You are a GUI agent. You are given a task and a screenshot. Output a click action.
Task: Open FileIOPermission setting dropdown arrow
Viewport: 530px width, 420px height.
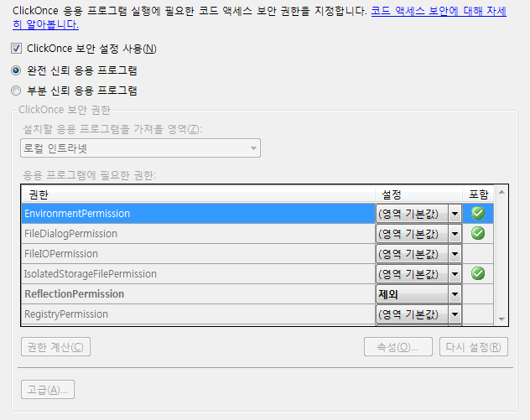[x=455, y=253]
